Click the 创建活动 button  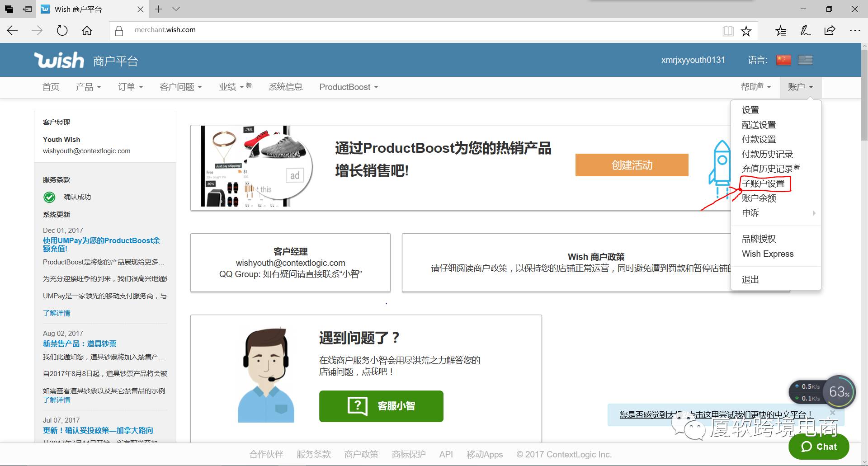coord(632,165)
